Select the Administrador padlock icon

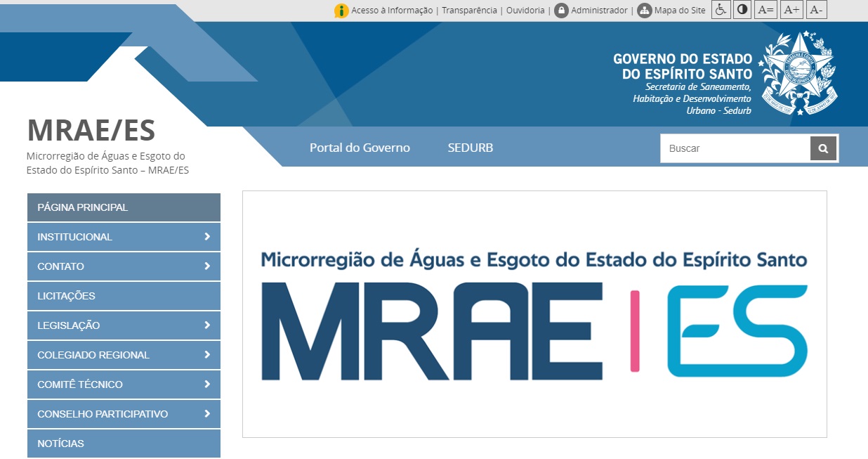[x=563, y=10]
